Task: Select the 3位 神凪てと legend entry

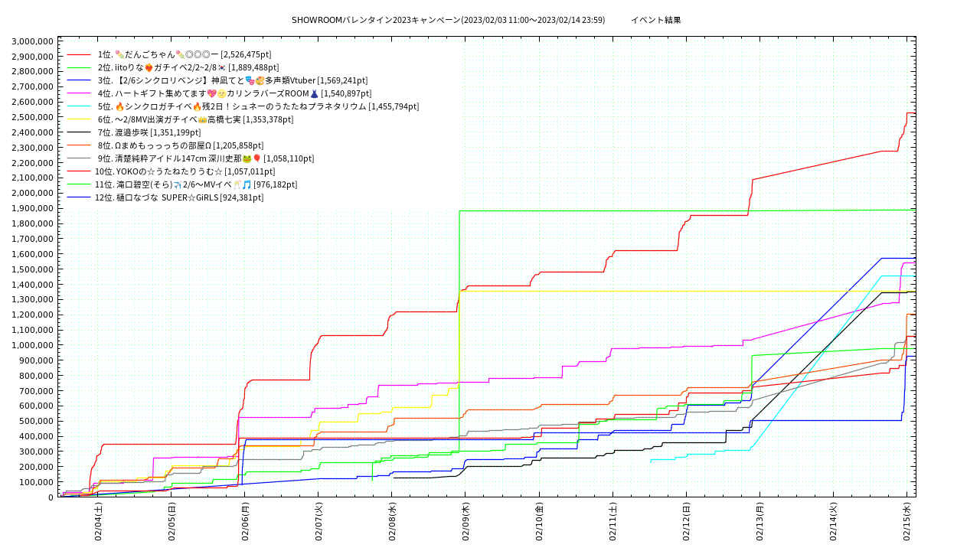Action: (x=233, y=80)
